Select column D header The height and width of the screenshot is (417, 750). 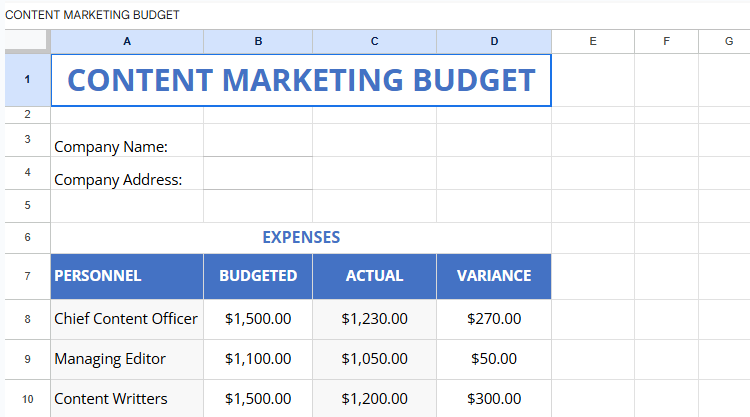tap(494, 41)
